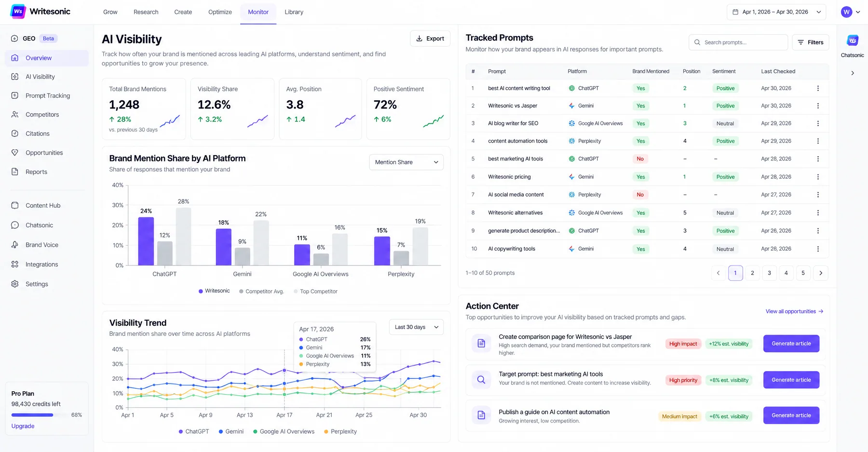
Task: Expand the right side panel arrow
Action: tap(853, 73)
